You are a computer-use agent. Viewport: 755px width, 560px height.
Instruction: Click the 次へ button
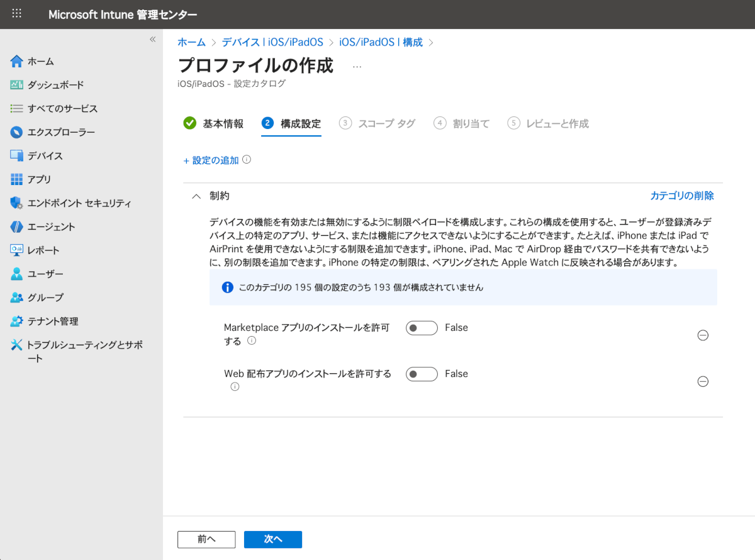click(273, 539)
